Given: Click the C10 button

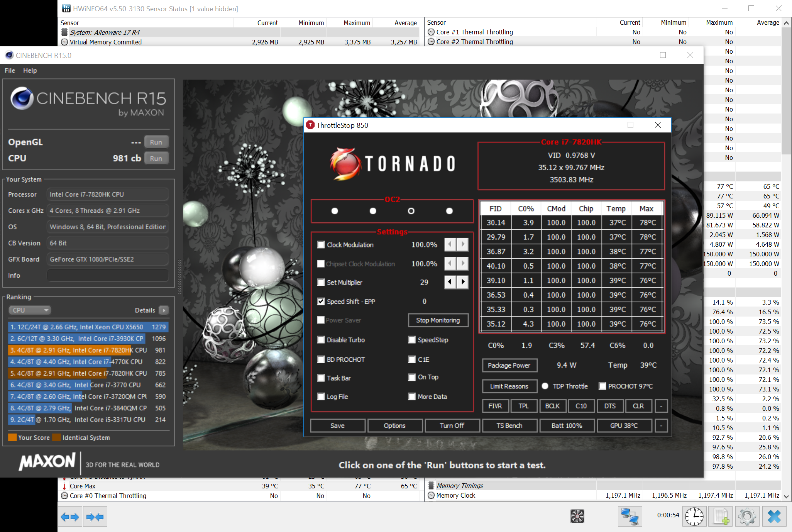Looking at the screenshot, I should coord(581,406).
